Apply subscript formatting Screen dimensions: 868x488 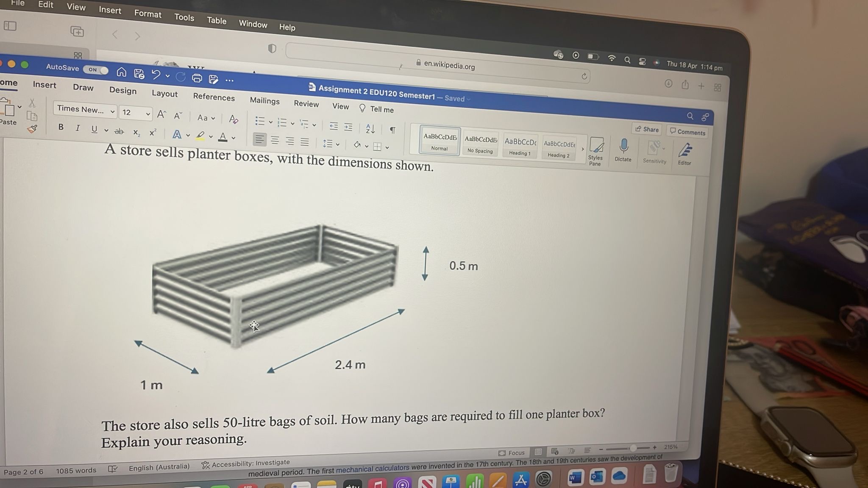pos(136,133)
